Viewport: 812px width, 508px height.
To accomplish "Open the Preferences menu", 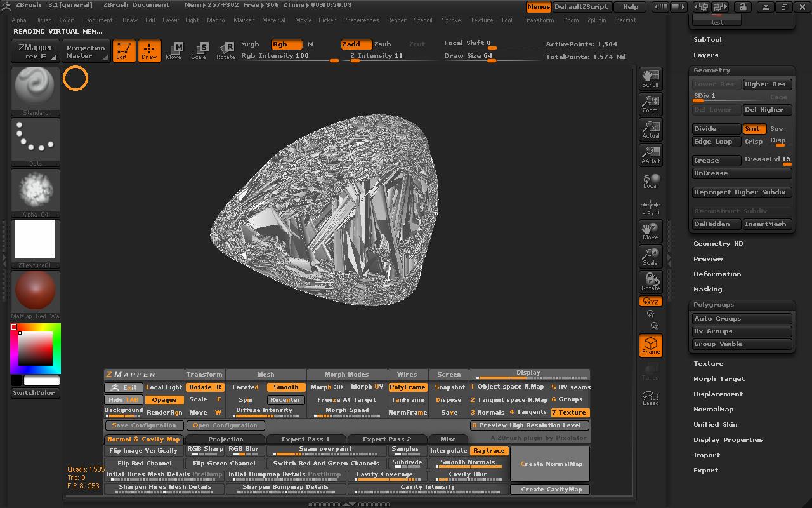I will point(361,20).
